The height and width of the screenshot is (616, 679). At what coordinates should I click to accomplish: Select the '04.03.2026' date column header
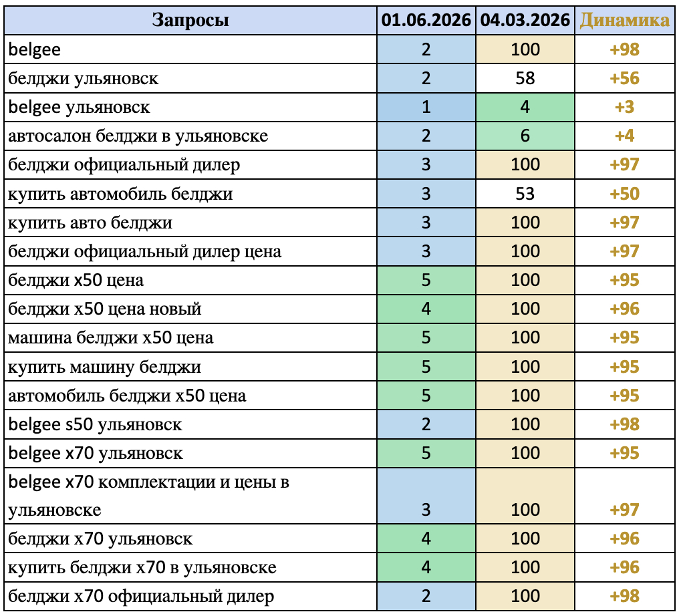coord(525,20)
